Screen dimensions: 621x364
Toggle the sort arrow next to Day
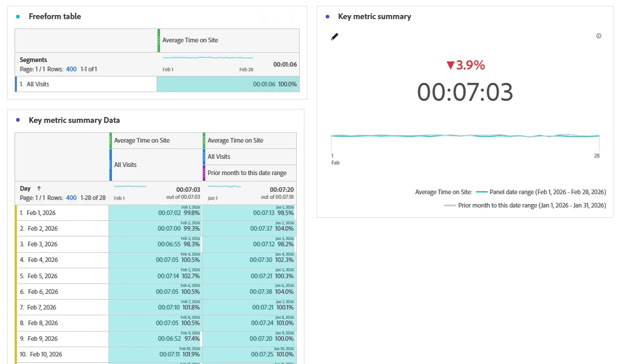point(39,188)
